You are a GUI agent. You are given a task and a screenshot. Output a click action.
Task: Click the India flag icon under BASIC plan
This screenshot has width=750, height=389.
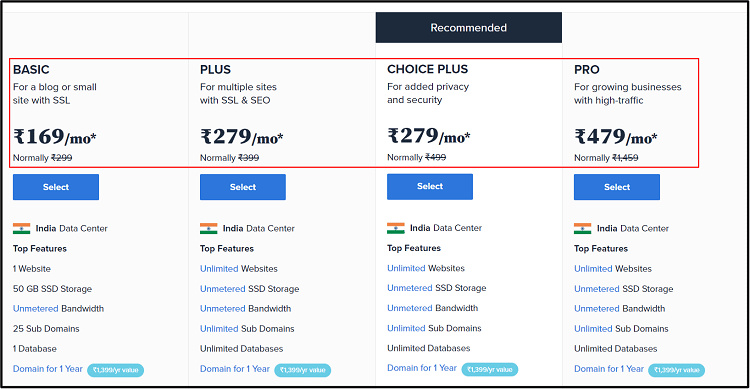coord(22,228)
